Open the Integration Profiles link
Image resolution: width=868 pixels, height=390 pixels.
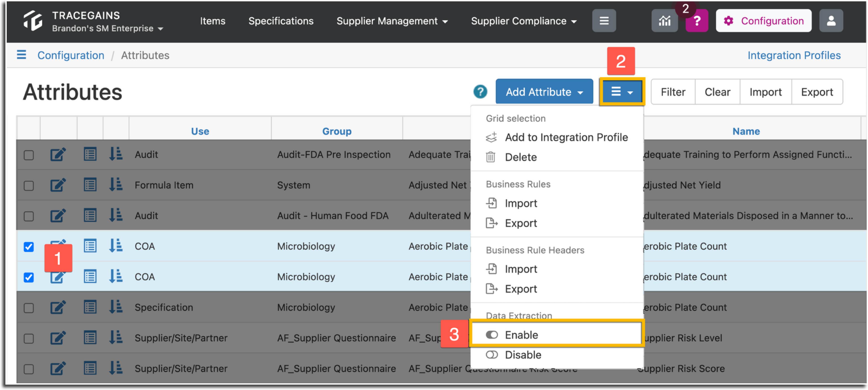coord(793,55)
